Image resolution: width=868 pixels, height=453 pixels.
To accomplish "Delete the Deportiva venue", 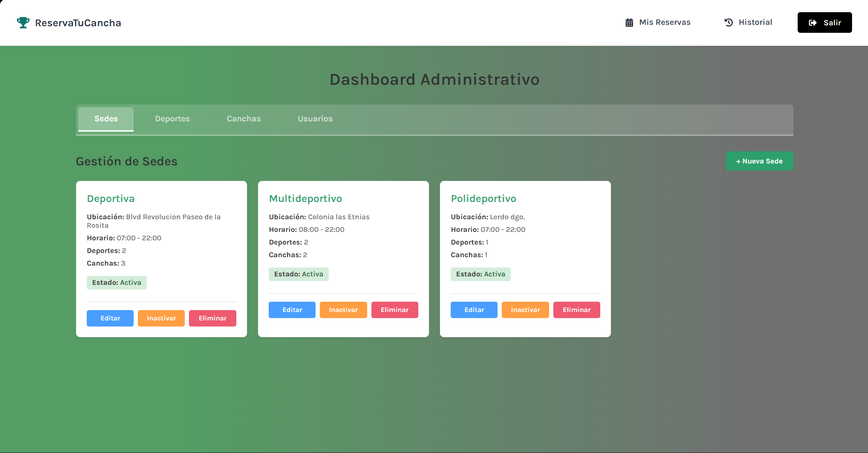I will (212, 318).
